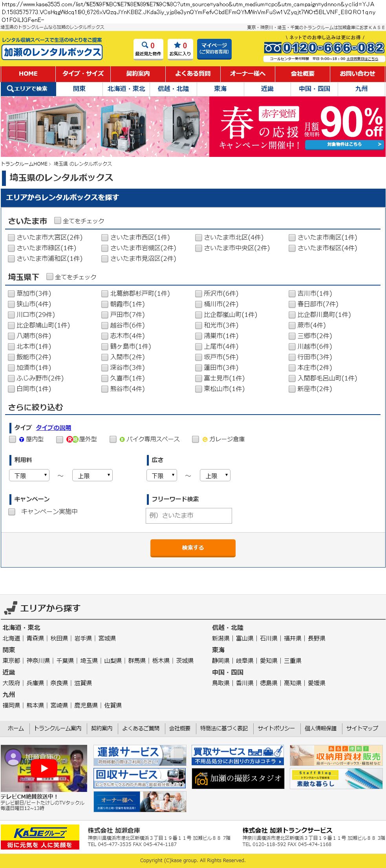Expand the 広さ lower limit (下限) dropdown
The width and height of the screenshot is (386, 868).
[162, 475]
